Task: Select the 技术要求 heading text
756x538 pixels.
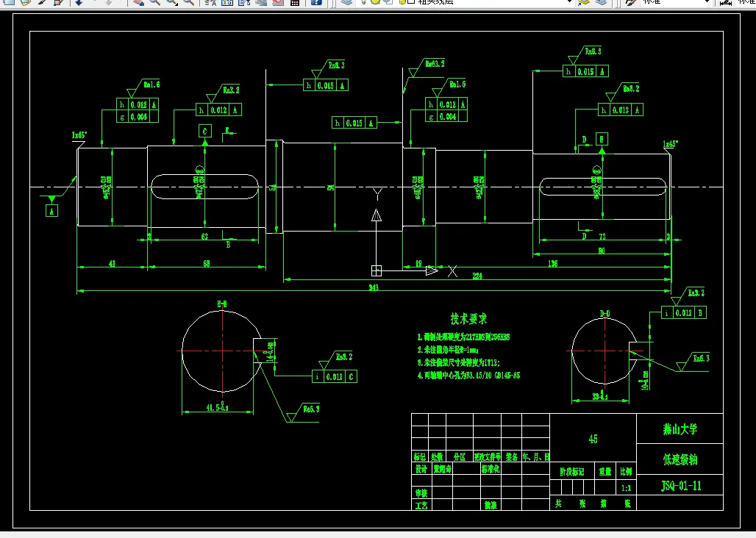Action: pyautogui.click(x=468, y=318)
